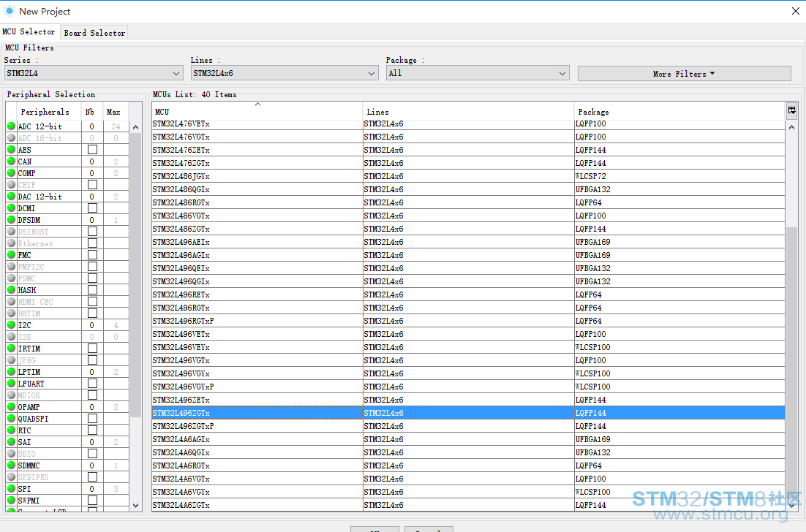
Task: Open the Series dropdown showing STM32L4
Action: [94, 73]
